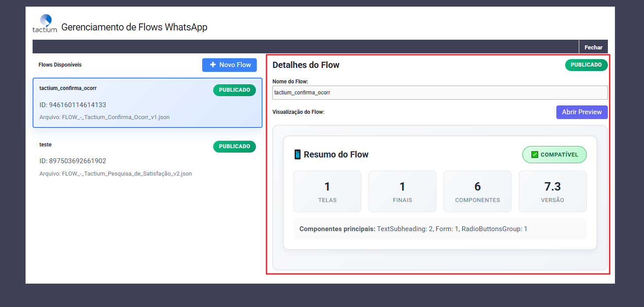644x307 pixels.
Task: Click the Tactium logo
Action: point(45,23)
